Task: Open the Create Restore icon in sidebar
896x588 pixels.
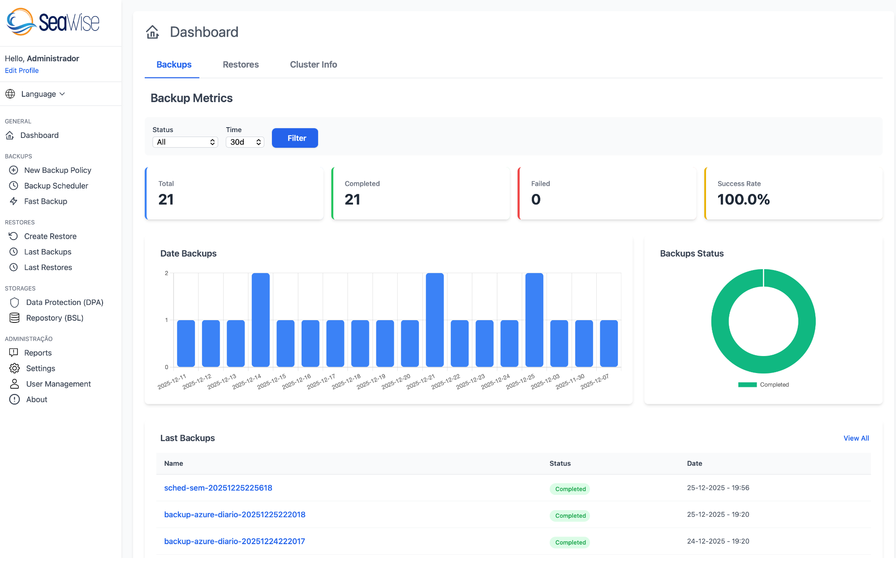Action: pyautogui.click(x=13, y=236)
